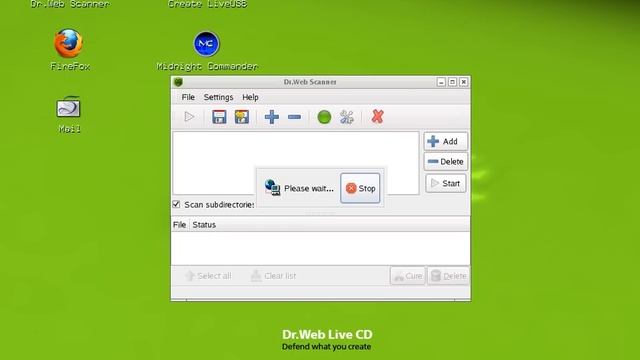Open the Mail desktop icon
This screenshot has height=360, width=640.
point(68,107)
